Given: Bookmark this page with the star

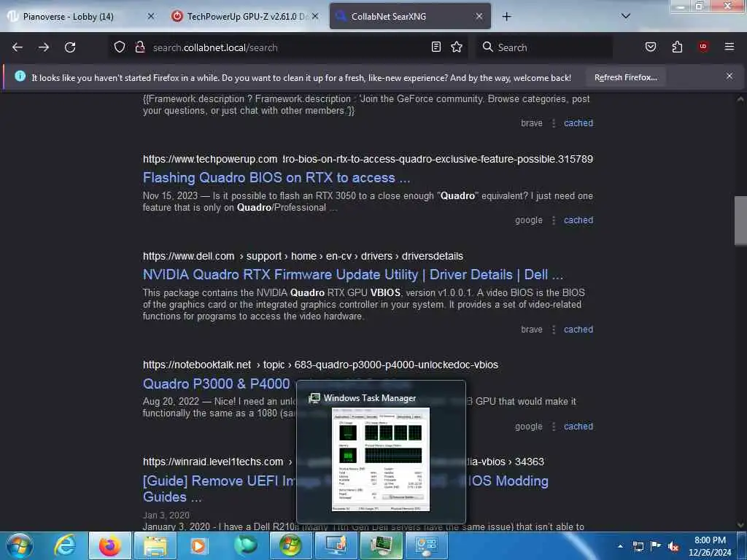Looking at the screenshot, I should click(x=457, y=47).
